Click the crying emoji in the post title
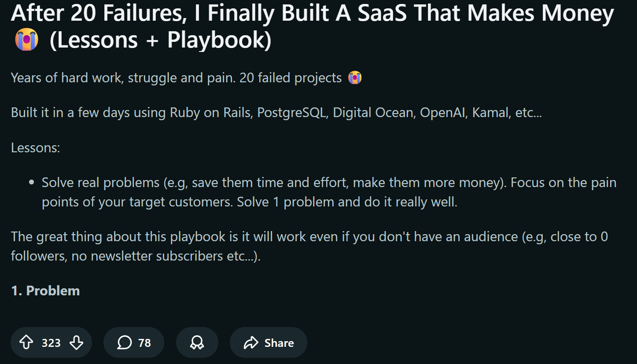Viewport: 637px width, 364px height. click(x=26, y=40)
